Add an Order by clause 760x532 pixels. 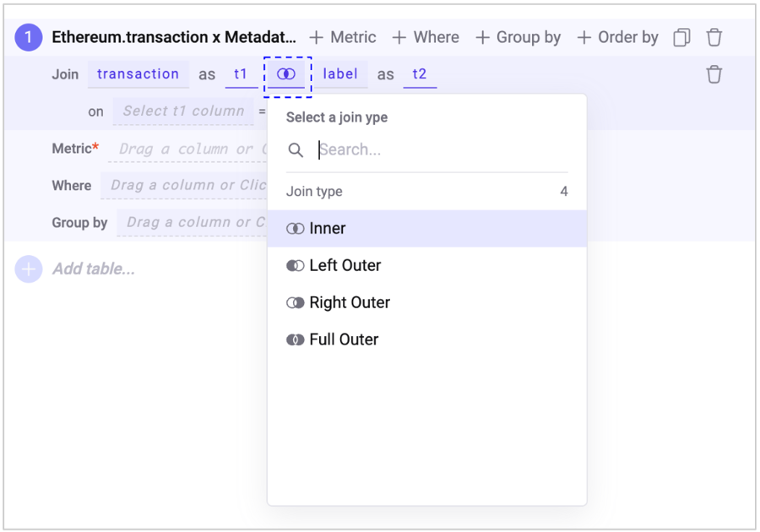pyautogui.click(x=618, y=37)
